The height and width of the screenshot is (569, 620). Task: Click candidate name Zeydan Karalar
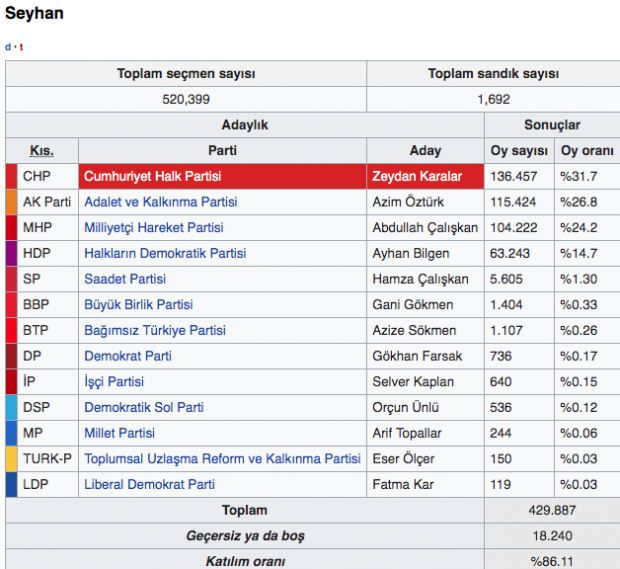click(x=417, y=176)
